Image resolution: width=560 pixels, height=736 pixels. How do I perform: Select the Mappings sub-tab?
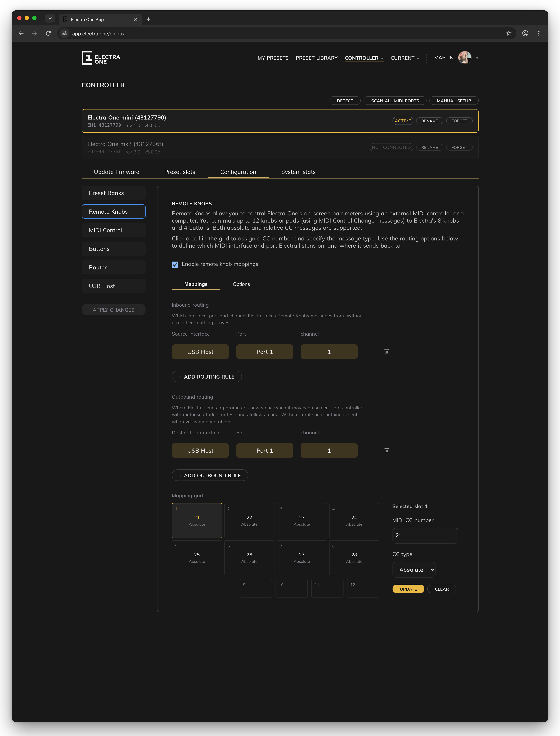196,284
